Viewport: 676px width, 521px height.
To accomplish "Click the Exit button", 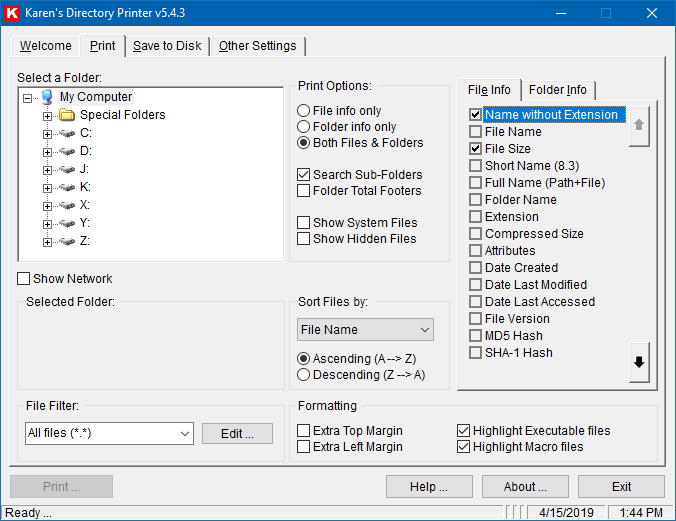I will tap(621, 487).
